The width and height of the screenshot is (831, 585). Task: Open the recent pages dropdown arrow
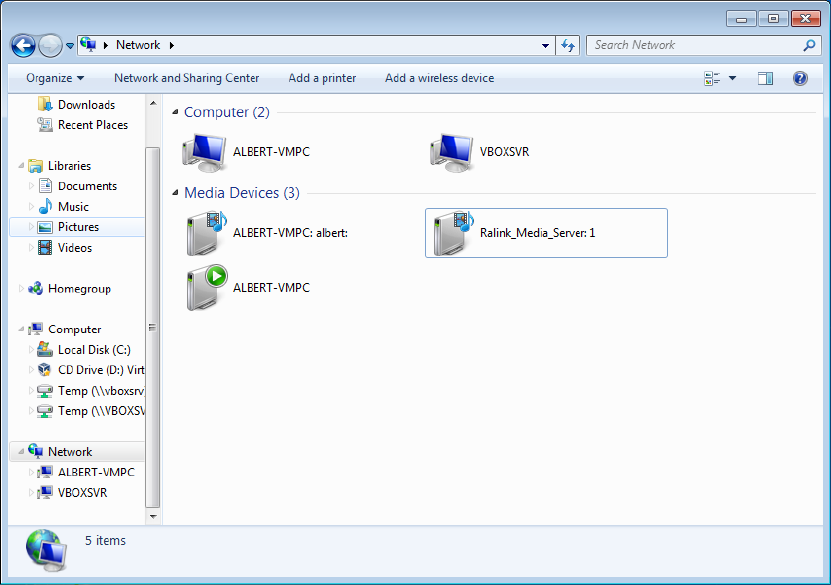click(70, 46)
